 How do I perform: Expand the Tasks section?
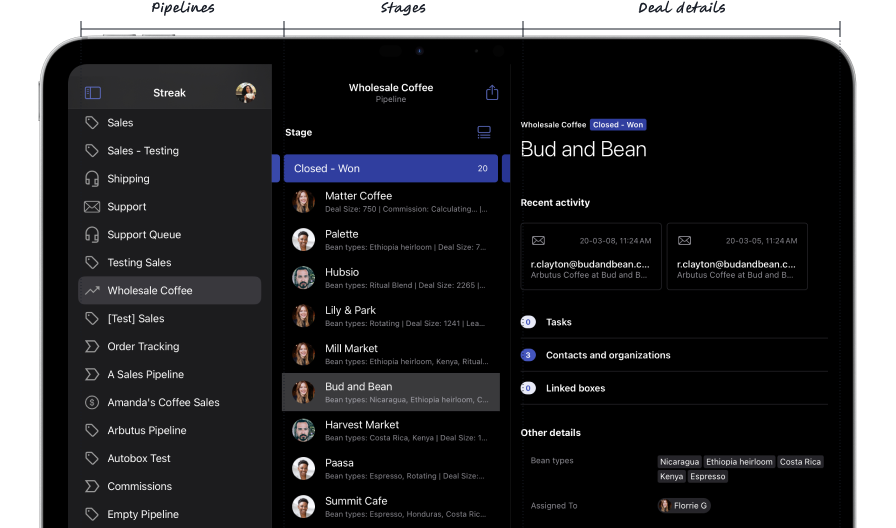(x=674, y=322)
